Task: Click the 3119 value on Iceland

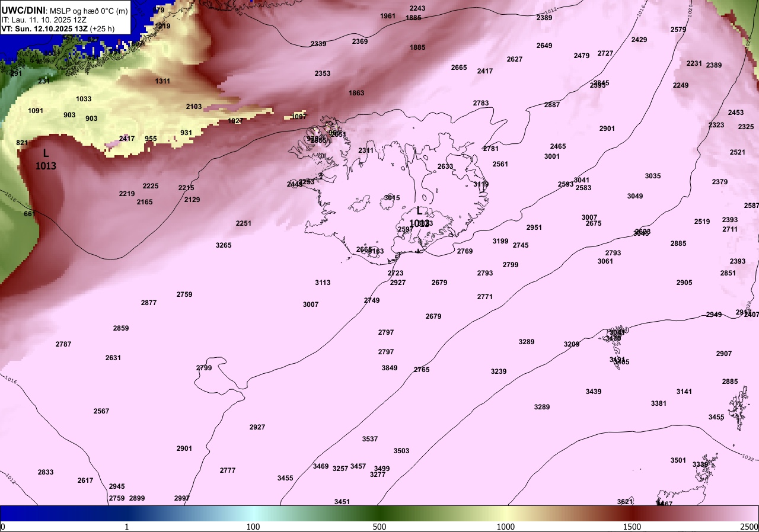Action: 481,184
